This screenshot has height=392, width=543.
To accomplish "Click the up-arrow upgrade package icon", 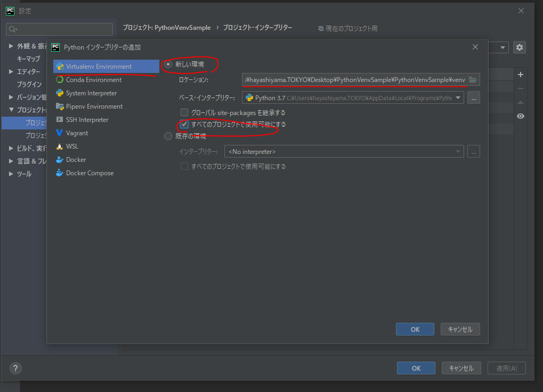I will coord(521,102).
